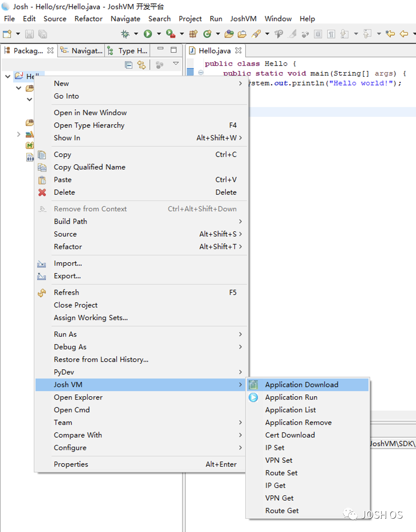The width and height of the screenshot is (416, 532).
Task: Open the Refactor menu in menu bar
Action: (x=88, y=19)
